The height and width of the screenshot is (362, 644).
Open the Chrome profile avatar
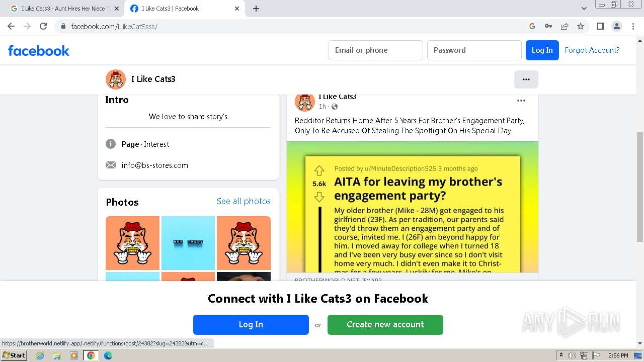coord(617,26)
